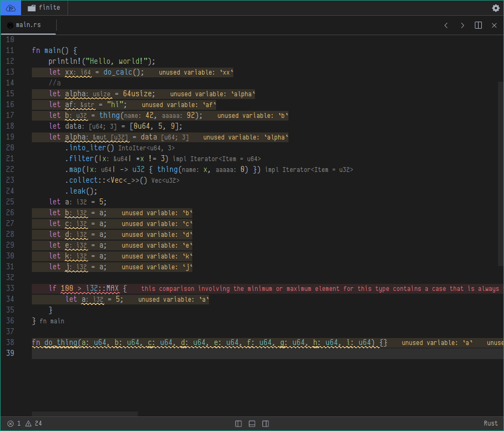Click the .collect::<Vec<_>>() call
Viewport: 504px width, 431px height.
(106, 180)
